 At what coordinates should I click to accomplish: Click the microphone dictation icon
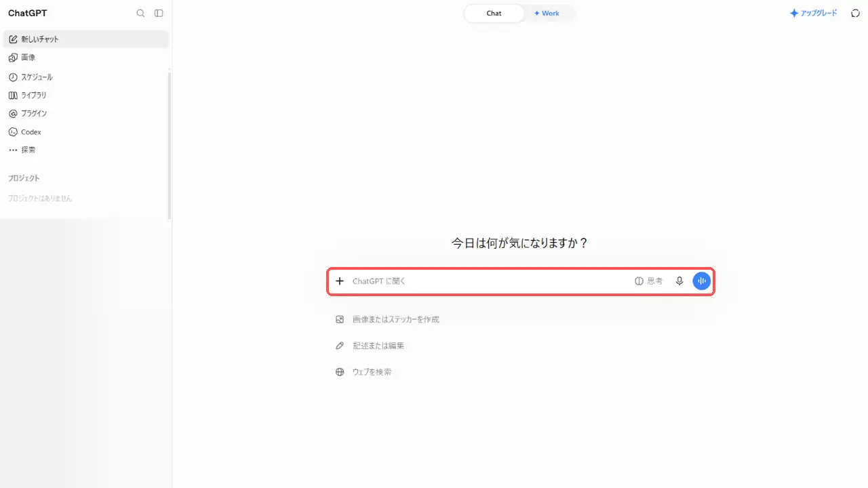click(x=679, y=281)
